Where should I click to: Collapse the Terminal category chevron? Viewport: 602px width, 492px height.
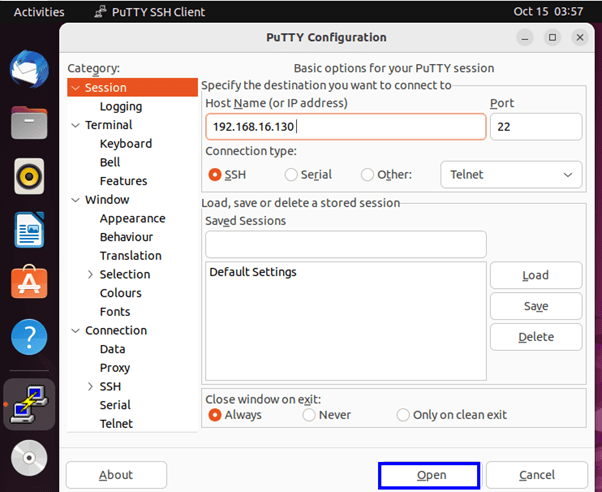pyautogui.click(x=76, y=125)
